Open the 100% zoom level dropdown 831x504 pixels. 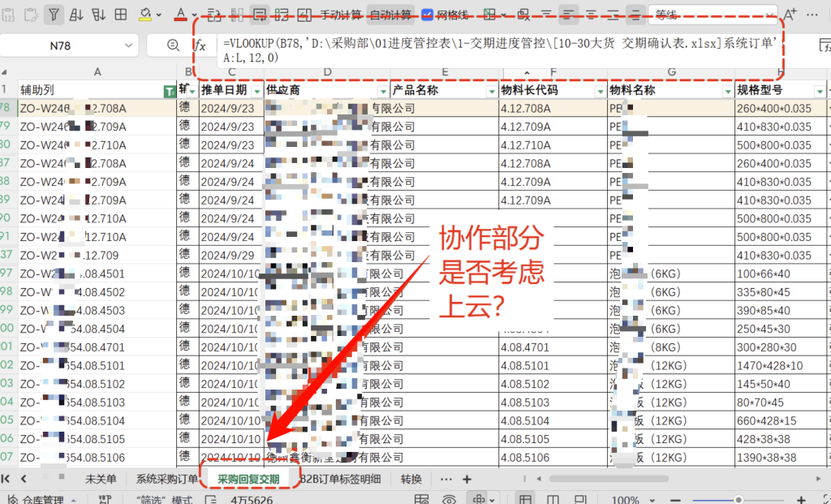coord(631,499)
